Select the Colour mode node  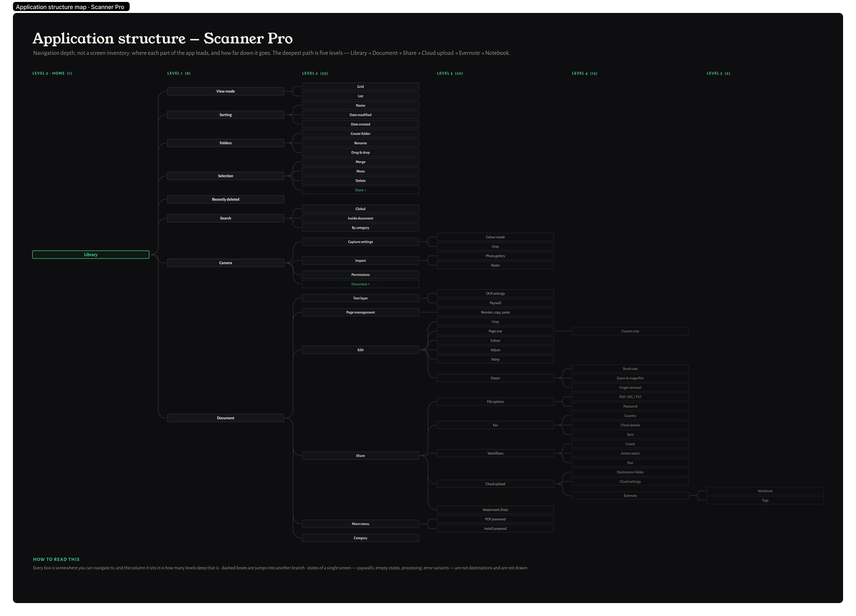[495, 237]
